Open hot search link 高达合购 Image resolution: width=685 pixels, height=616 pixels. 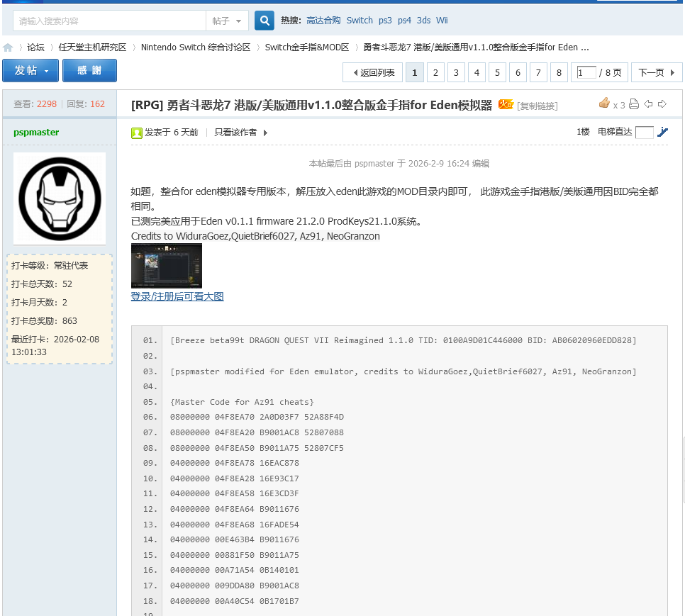click(323, 21)
